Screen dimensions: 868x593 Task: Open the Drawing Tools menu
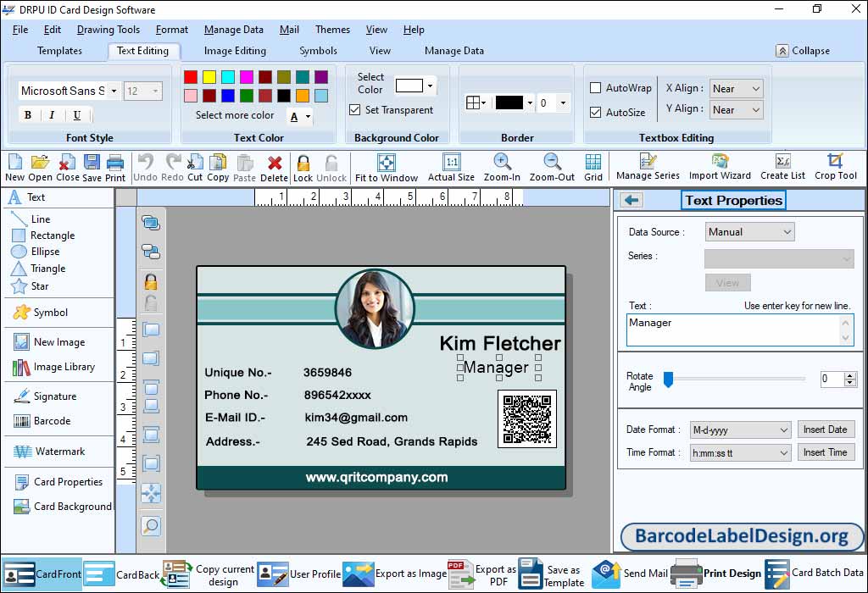[x=108, y=30]
